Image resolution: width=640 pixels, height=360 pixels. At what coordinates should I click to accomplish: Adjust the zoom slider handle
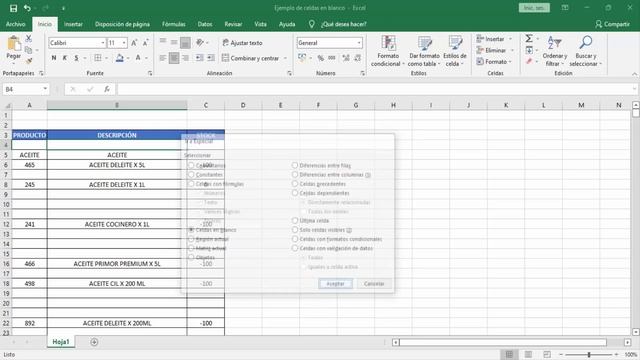589,354
